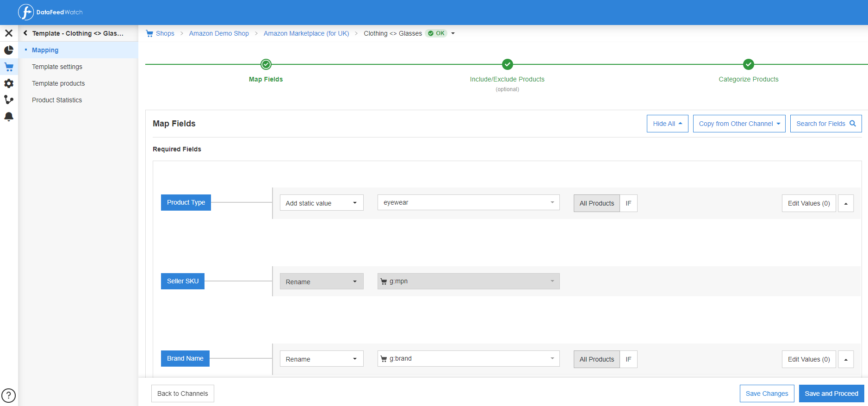The image size is (868, 406).
Task: Go to Map Fields step
Action: coord(266,79)
